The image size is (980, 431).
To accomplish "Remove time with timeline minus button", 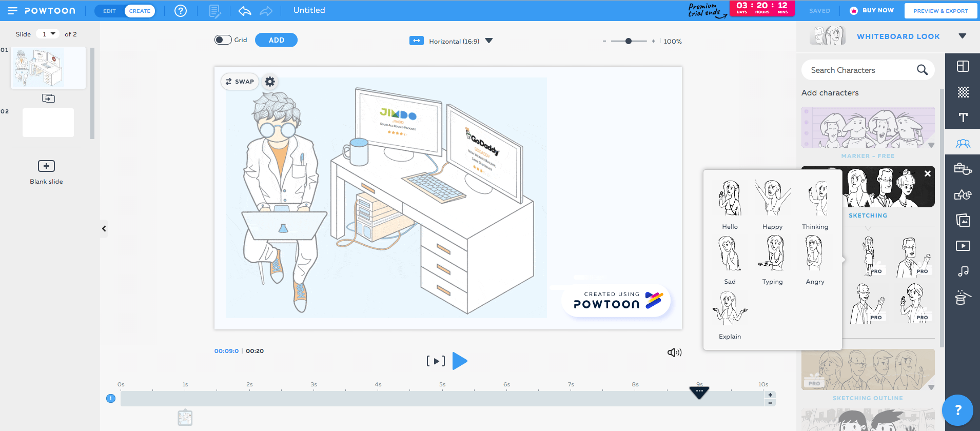I will pos(770,403).
